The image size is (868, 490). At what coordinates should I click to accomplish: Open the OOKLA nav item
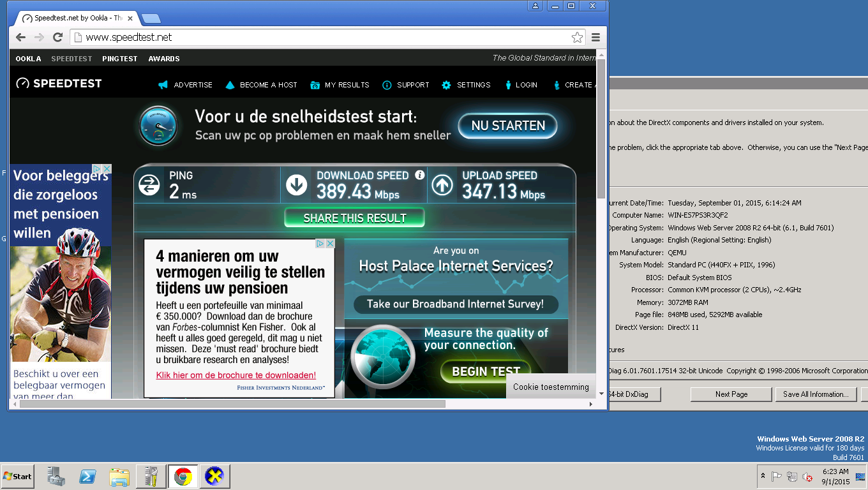pos(28,59)
